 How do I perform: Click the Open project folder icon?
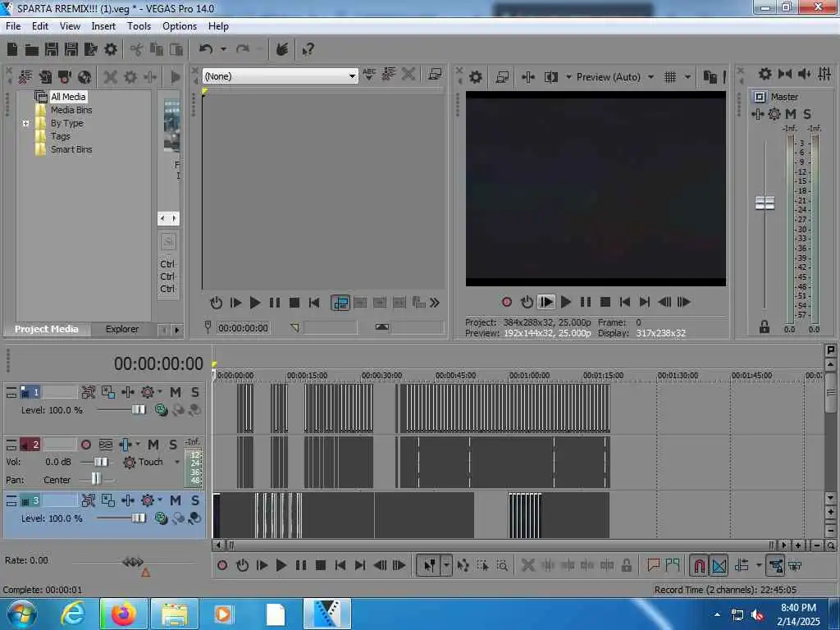click(x=32, y=50)
